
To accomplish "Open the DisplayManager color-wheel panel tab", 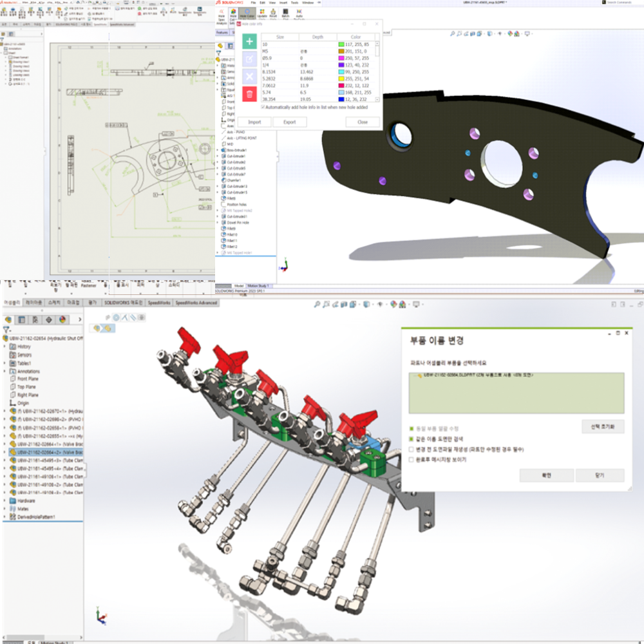I will 62,319.
